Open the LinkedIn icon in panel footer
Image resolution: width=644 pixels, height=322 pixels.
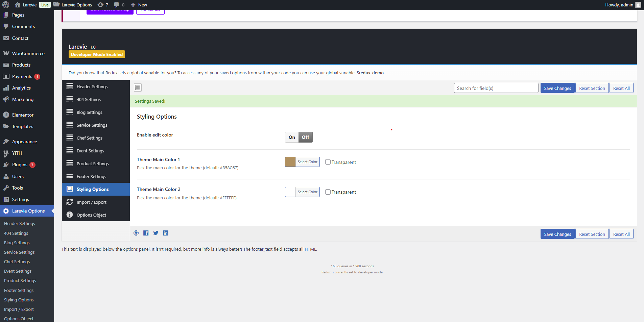[166, 233]
